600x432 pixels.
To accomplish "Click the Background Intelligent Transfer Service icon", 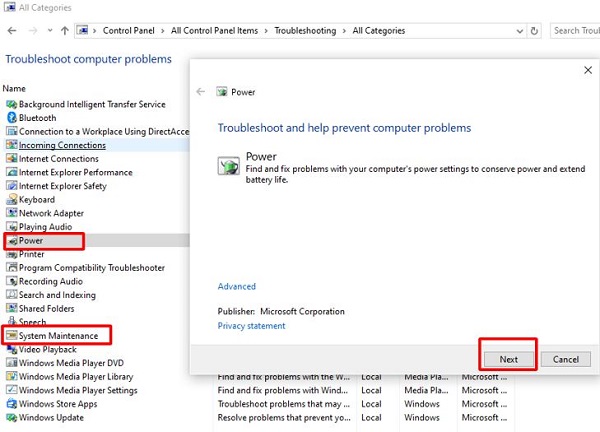I will click(12, 104).
